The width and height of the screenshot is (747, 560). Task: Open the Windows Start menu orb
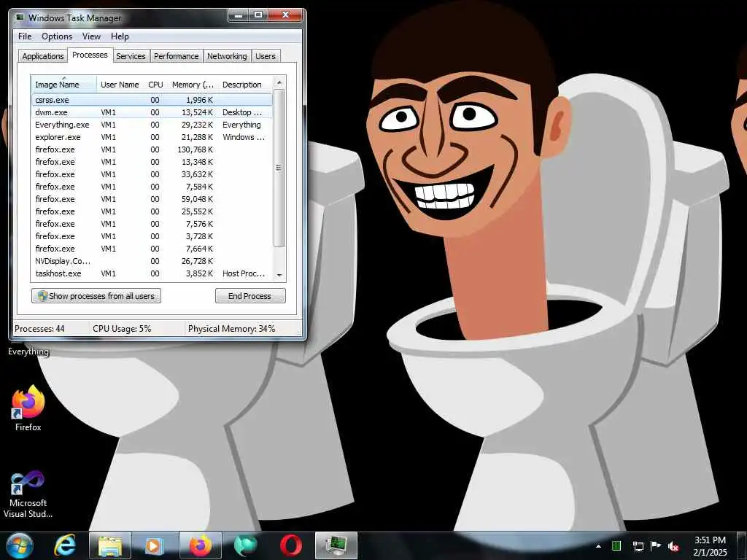click(x=19, y=545)
